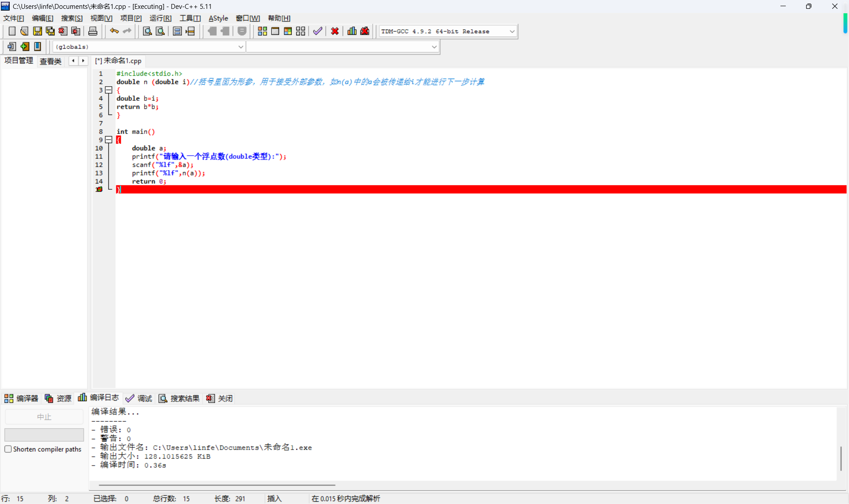
Task: Enable Shorten compiler paths checkbox
Action: pos(8,449)
